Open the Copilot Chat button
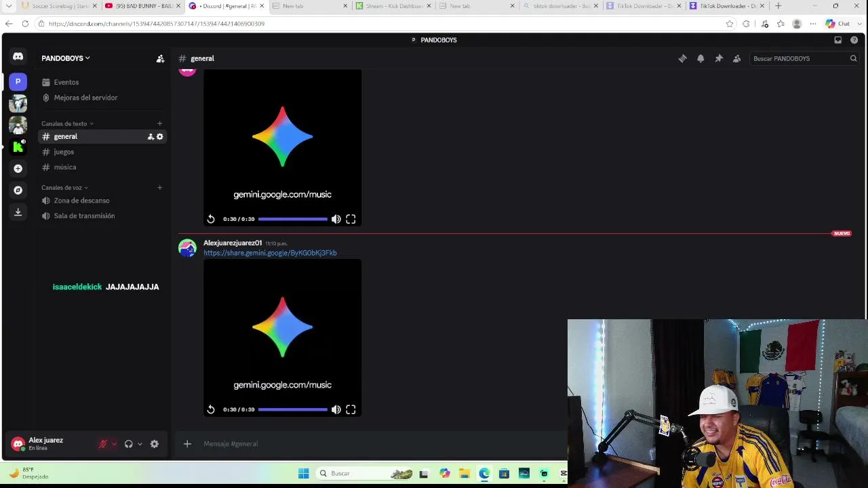868x488 pixels. 838,24
